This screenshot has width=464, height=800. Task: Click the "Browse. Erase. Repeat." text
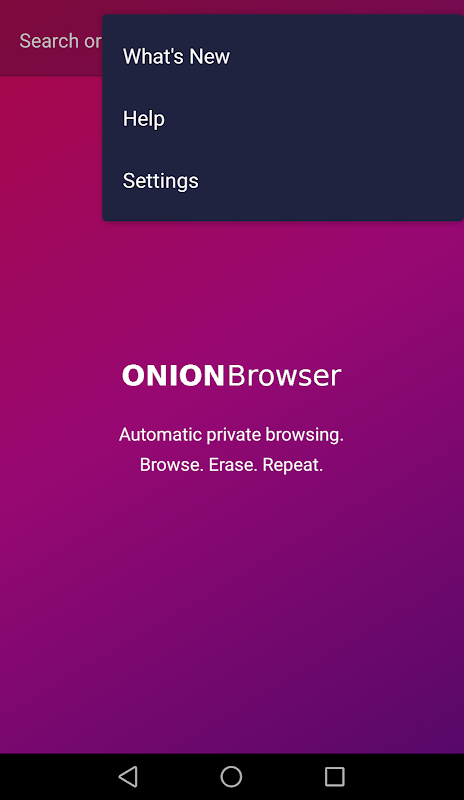tap(231, 465)
